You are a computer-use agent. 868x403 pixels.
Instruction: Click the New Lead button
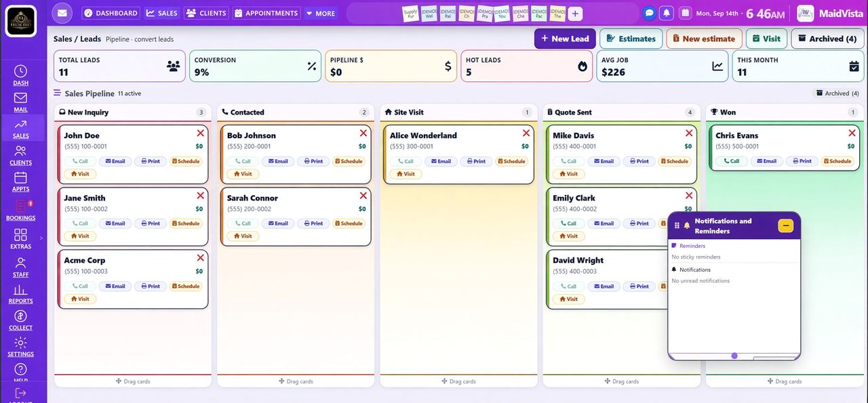(565, 39)
